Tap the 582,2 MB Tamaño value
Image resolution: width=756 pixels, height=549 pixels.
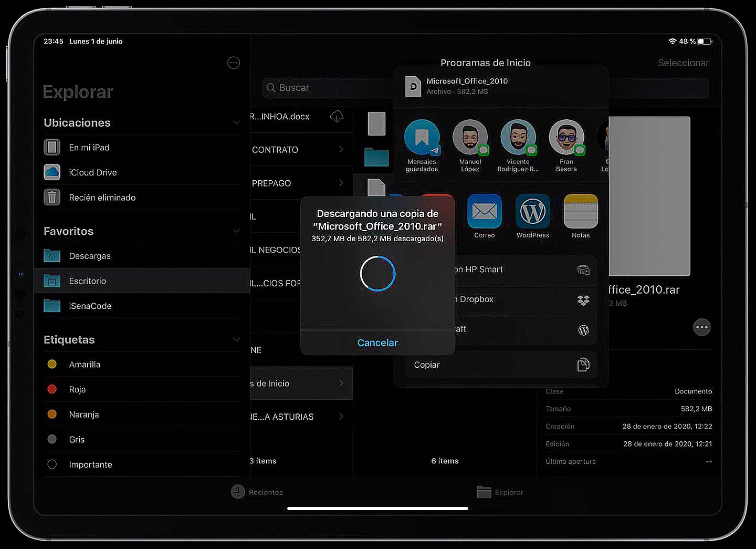696,409
